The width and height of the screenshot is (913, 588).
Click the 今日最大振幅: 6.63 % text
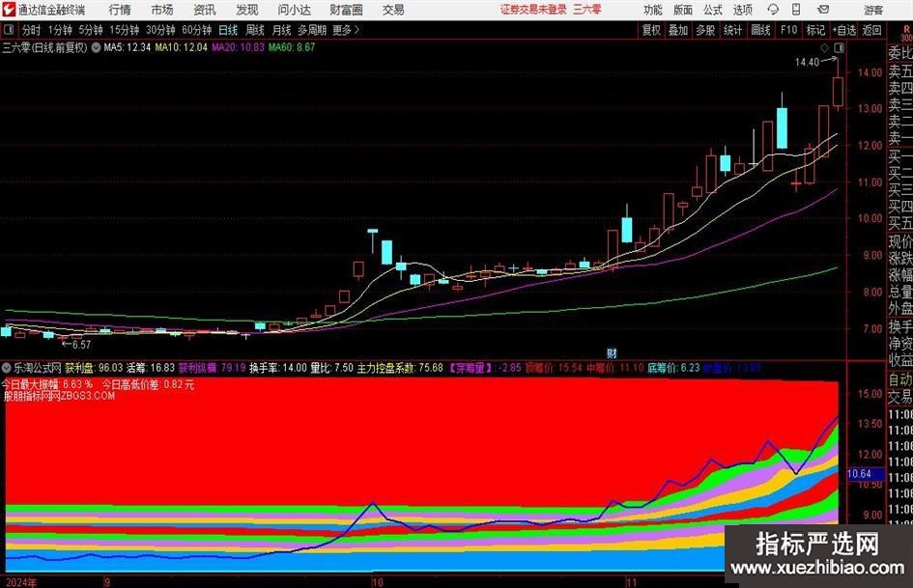pos(47,385)
